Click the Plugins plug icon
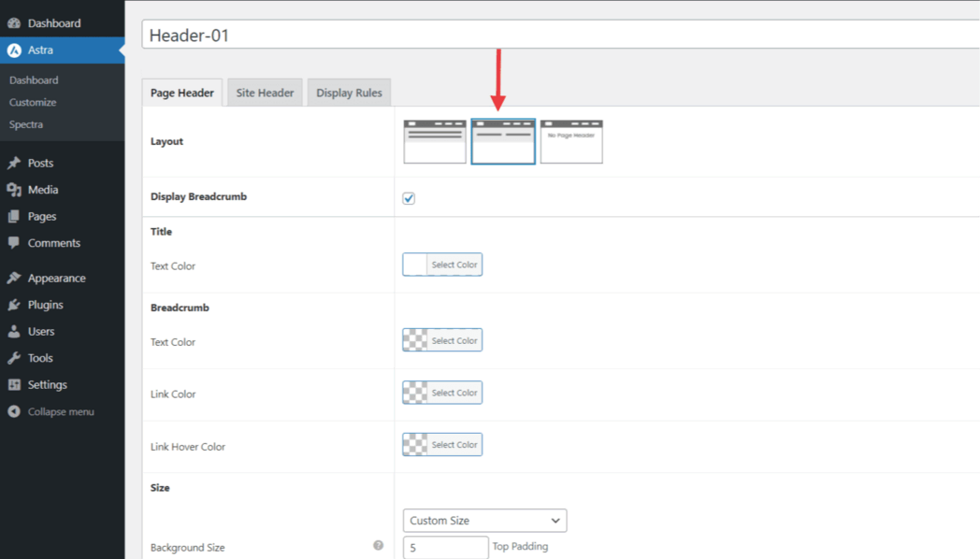Viewport: 980px width, 559px height. click(x=14, y=305)
